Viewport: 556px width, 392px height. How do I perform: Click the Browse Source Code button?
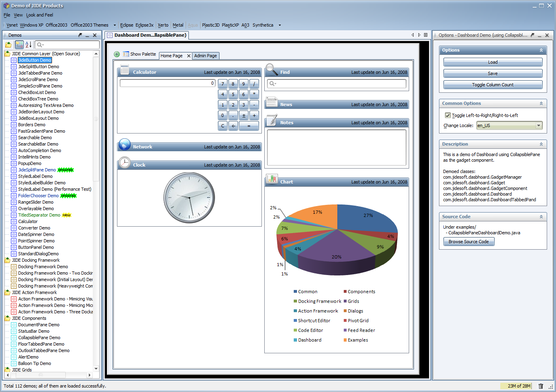[468, 242]
